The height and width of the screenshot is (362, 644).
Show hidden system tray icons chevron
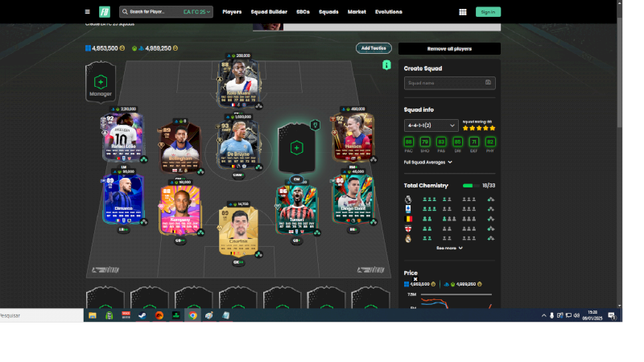point(544,315)
